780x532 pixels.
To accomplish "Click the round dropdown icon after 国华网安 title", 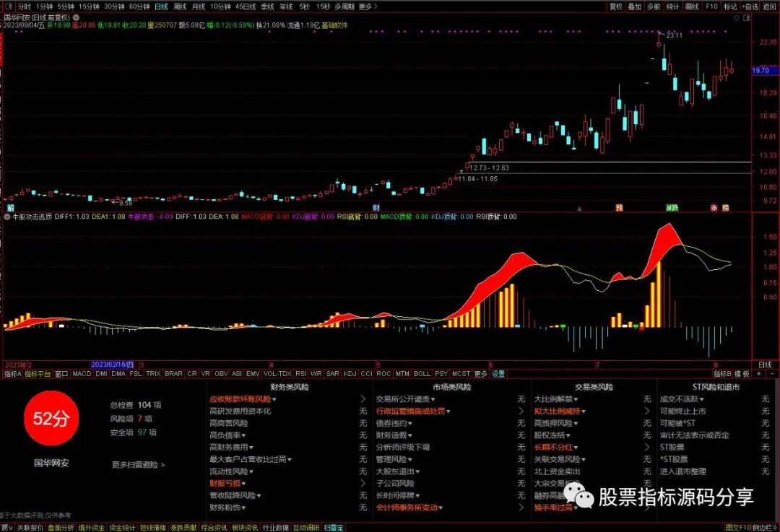I will tap(76, 17).
